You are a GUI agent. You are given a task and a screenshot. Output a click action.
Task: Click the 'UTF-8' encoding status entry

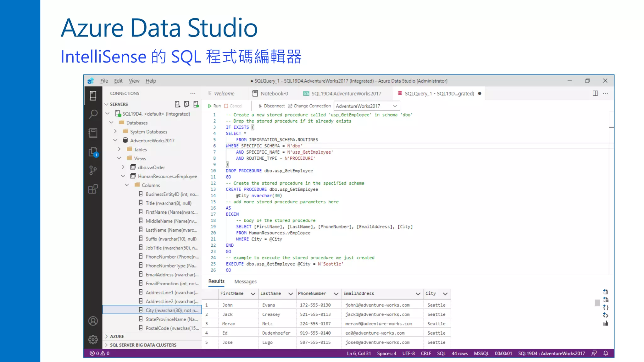point(408,354)
